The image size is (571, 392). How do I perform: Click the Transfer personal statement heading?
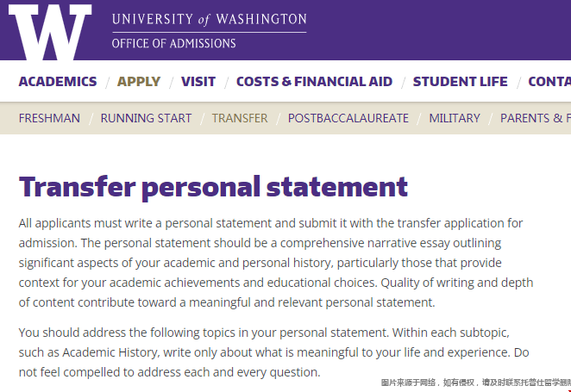(213, 186)
